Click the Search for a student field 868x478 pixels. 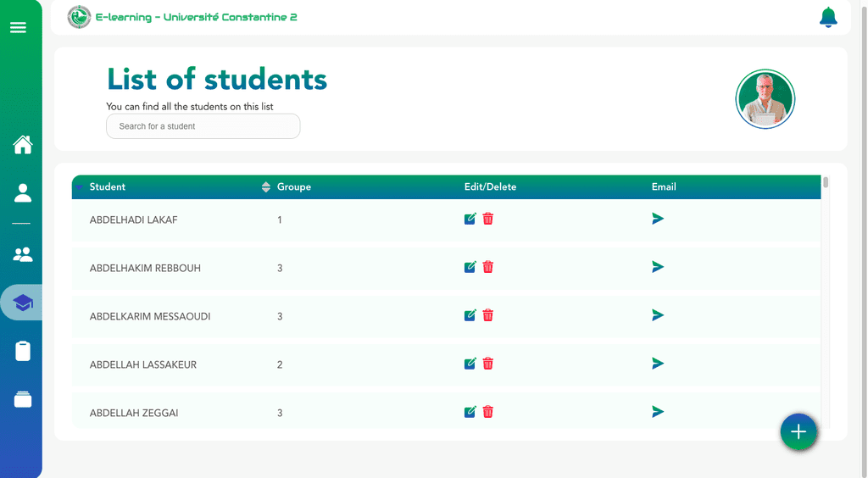203,126
